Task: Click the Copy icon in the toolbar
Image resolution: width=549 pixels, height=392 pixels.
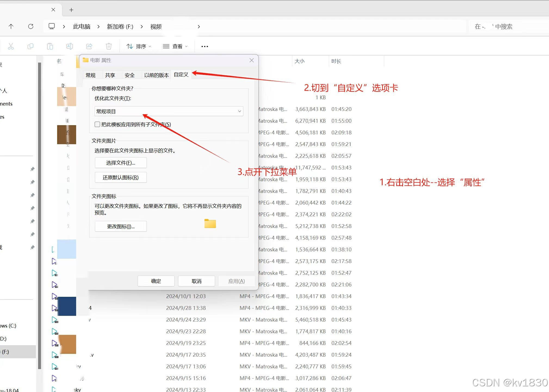Action: (x=30, y=46)
